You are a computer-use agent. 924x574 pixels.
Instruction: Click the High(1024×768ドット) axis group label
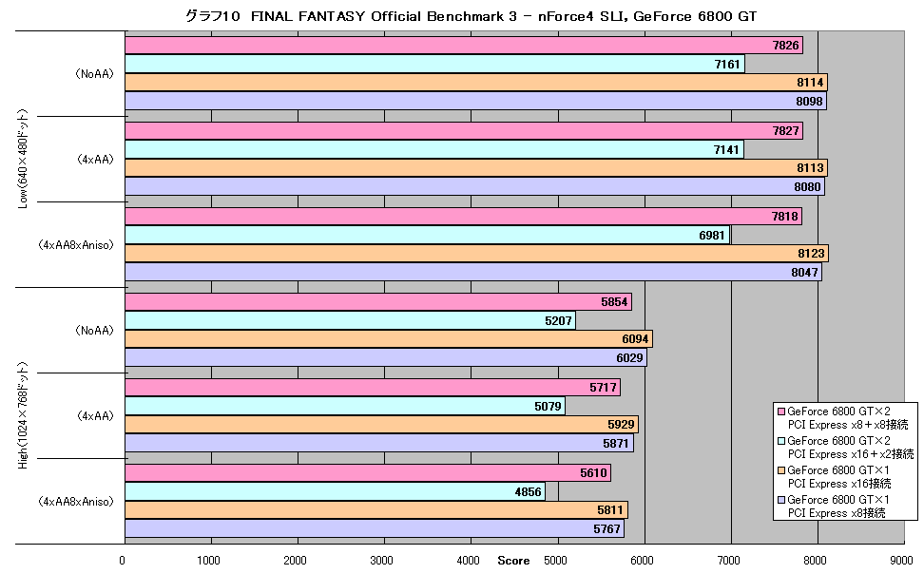(23, 415)
